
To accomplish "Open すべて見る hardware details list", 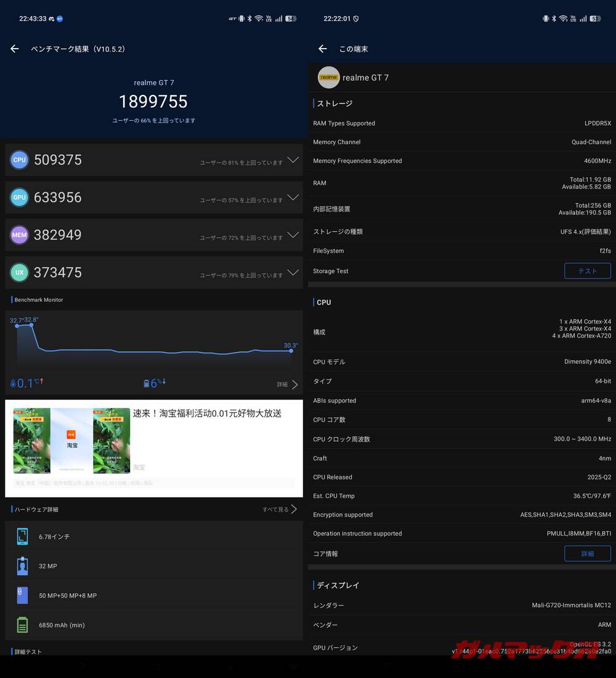I will (280, 509).
